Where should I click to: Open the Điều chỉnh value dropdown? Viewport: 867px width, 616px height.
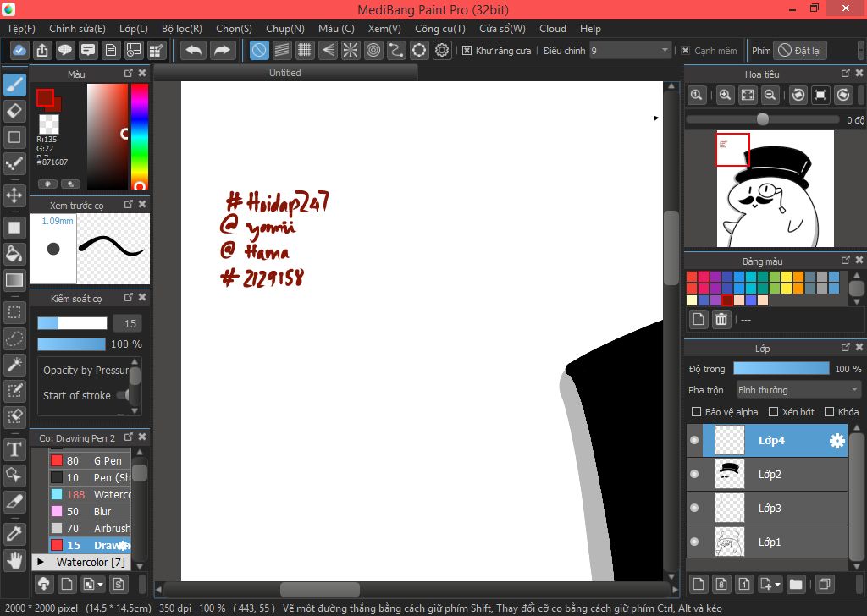tap(630, 51)
